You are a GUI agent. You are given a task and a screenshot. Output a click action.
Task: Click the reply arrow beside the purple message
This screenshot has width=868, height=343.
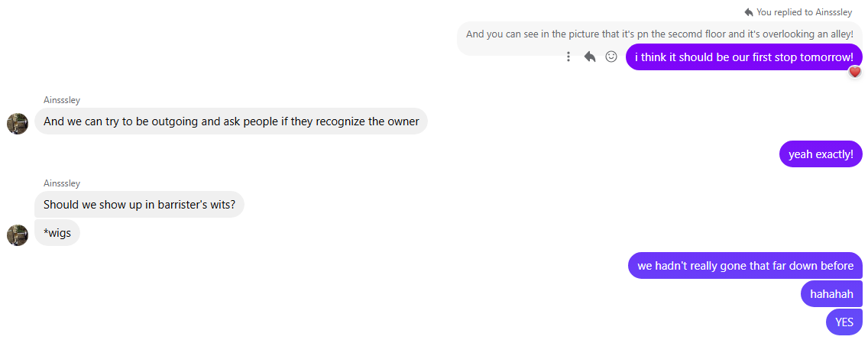[590, 57]
